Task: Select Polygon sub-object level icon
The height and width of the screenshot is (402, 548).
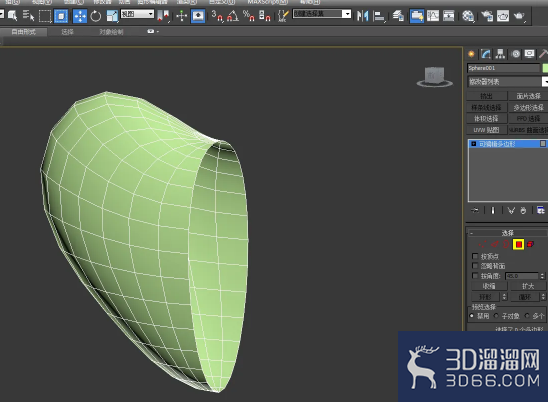Action: pos(518,244)
